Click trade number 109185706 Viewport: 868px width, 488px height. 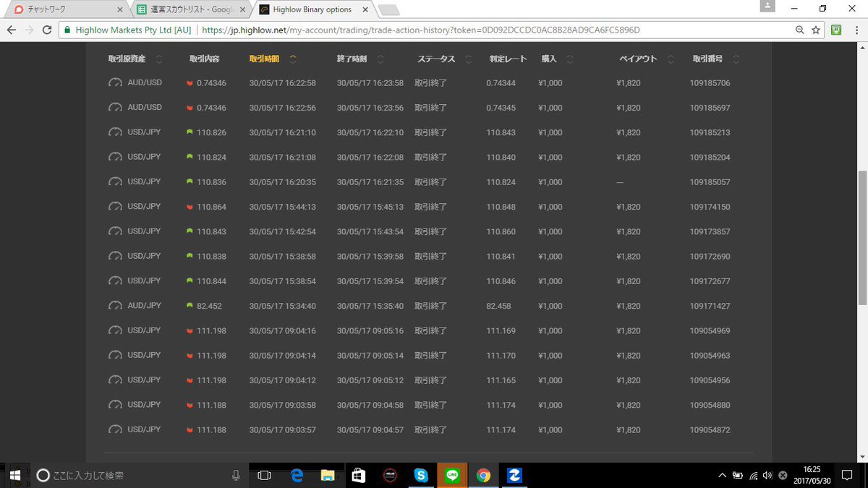[x=710, y=83]
